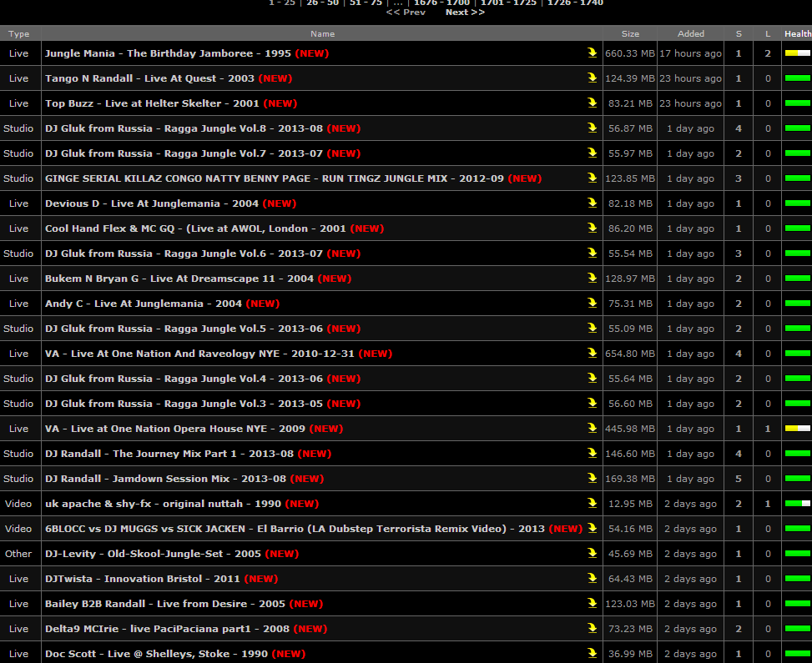Download Ragga Jungle Vol.7 via yellow arrow

592,153
